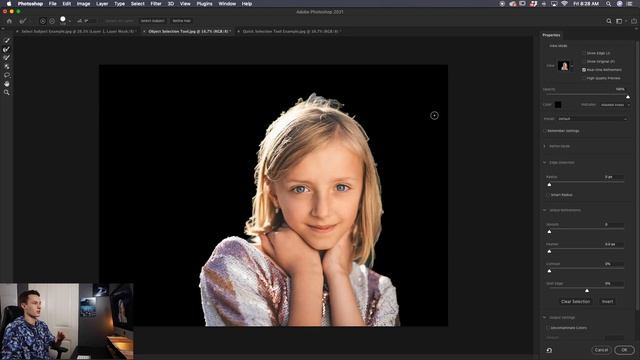This screenshot has width=640, height=360.
Task: Switch to Object Selection Tool.jpg tab
Action: pyautogui.click(x=188, y=31)
